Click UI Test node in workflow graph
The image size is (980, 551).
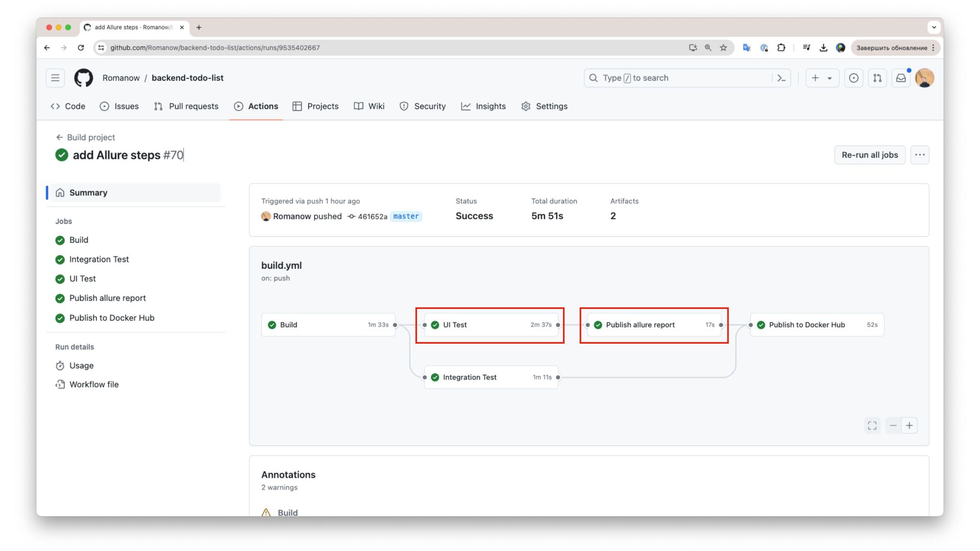click(491, 325)
